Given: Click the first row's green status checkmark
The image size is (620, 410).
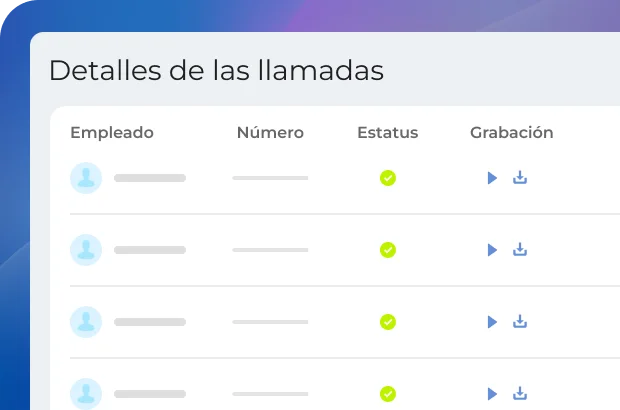Looking at the screenshot, I should coord(388,178).
